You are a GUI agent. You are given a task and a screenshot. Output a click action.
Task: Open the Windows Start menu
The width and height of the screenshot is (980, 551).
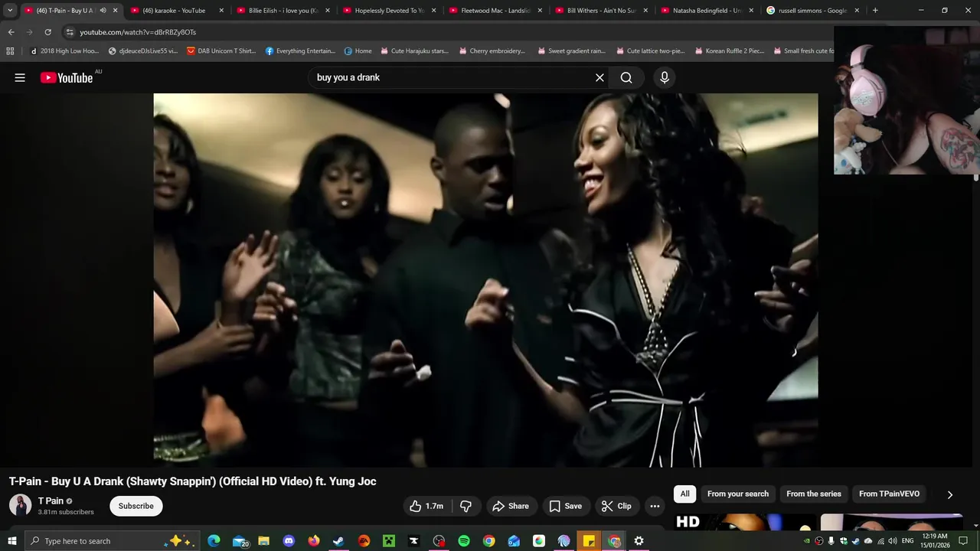point(11,541)
